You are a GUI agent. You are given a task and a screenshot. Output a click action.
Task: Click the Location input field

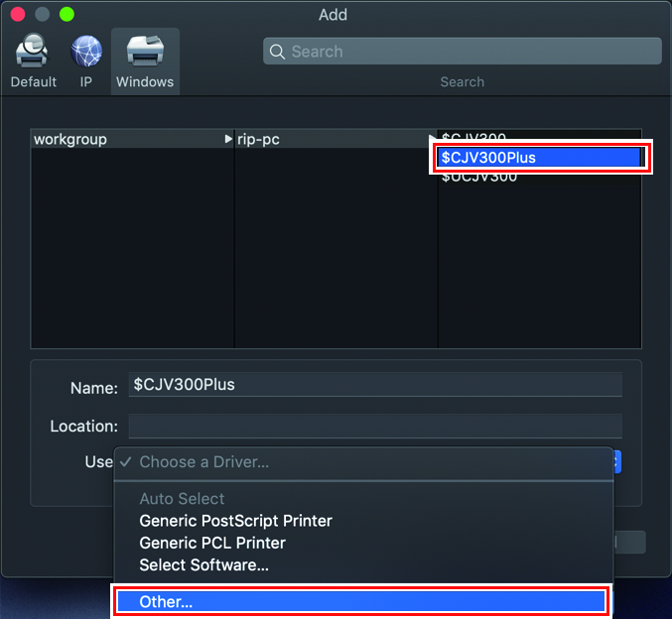pos(375,426)
